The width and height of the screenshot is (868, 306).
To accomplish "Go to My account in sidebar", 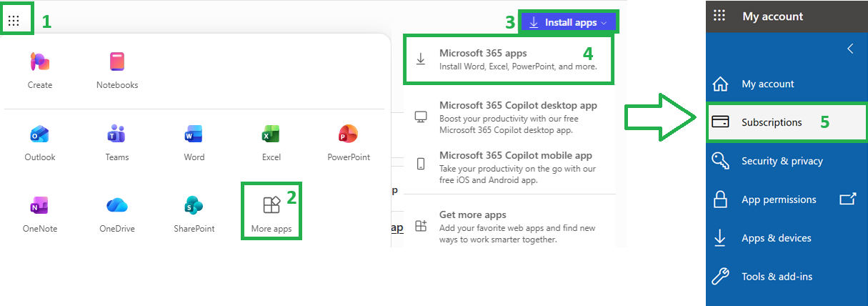I will click(787, 84).
